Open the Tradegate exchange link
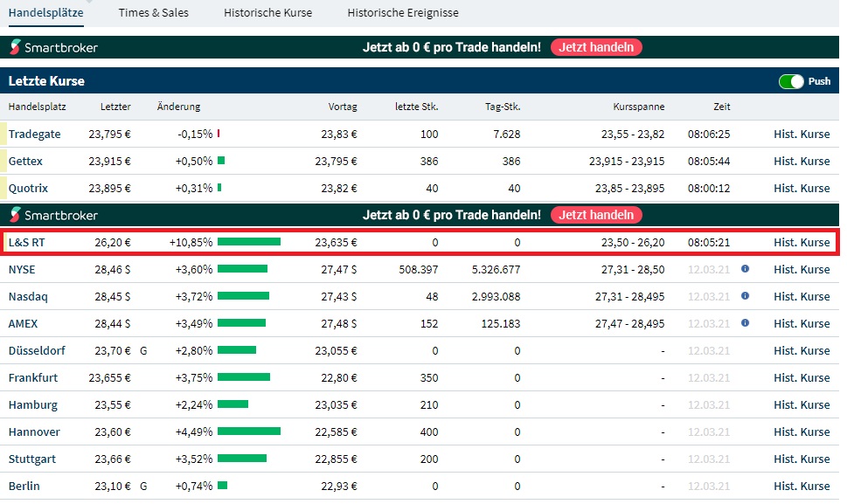The image size is (847, 504). 34,134
